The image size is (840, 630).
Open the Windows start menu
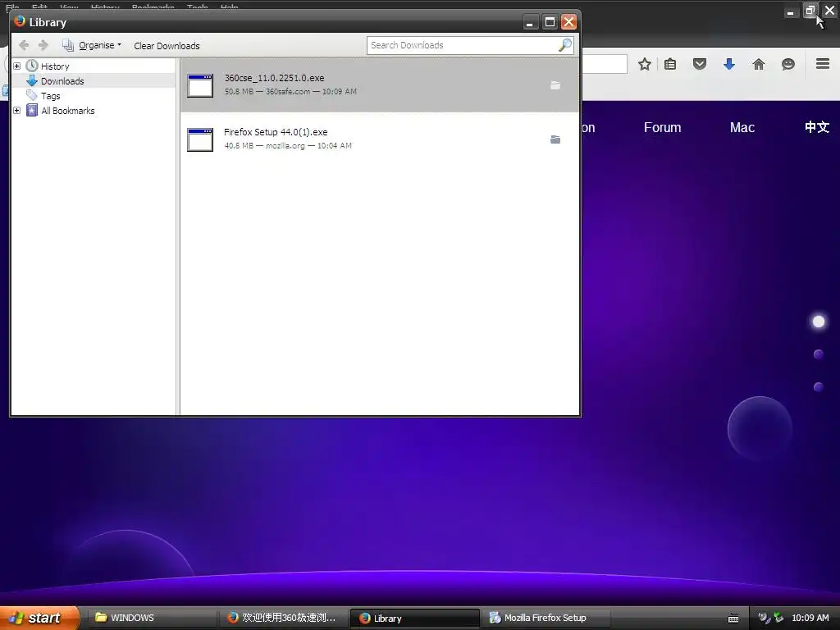pos(39,618)
